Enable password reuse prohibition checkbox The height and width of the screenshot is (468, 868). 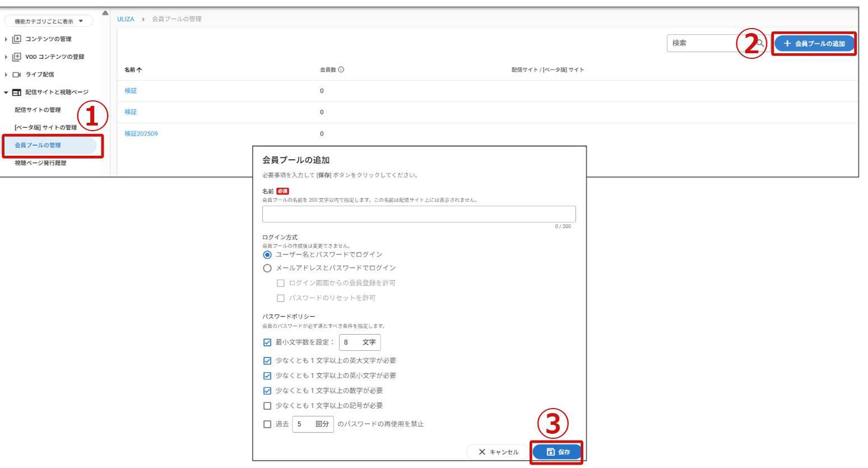[267, 424]
